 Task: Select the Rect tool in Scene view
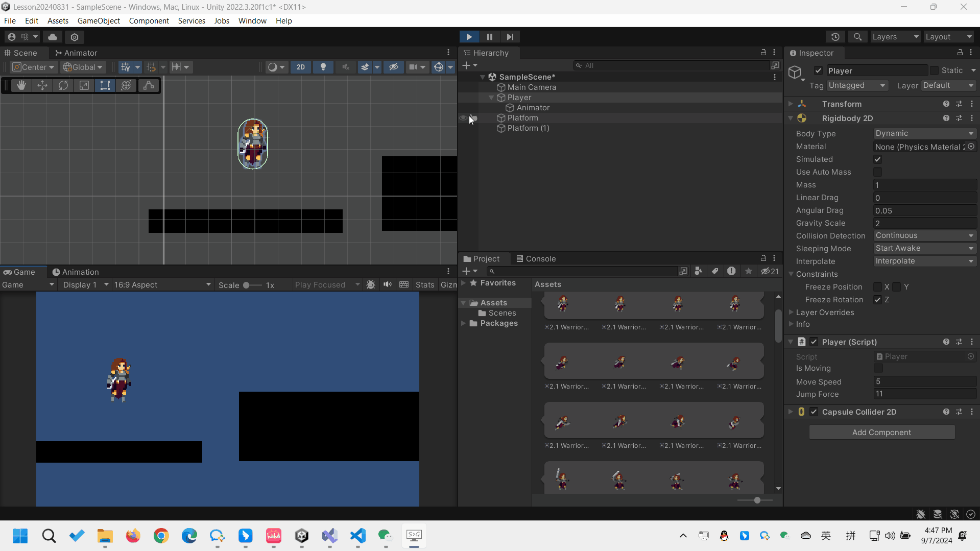(105, 85)
